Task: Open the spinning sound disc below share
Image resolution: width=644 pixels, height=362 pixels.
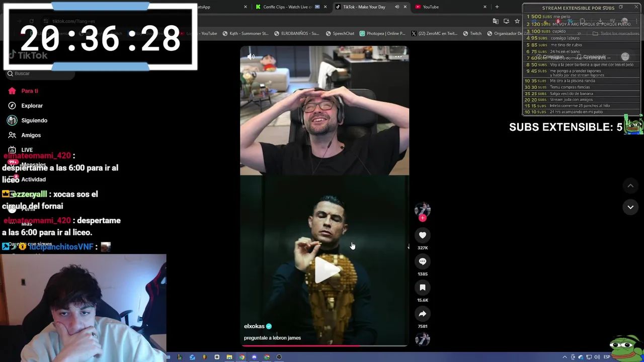Action: pyautogui.click(x=423, y=340)
